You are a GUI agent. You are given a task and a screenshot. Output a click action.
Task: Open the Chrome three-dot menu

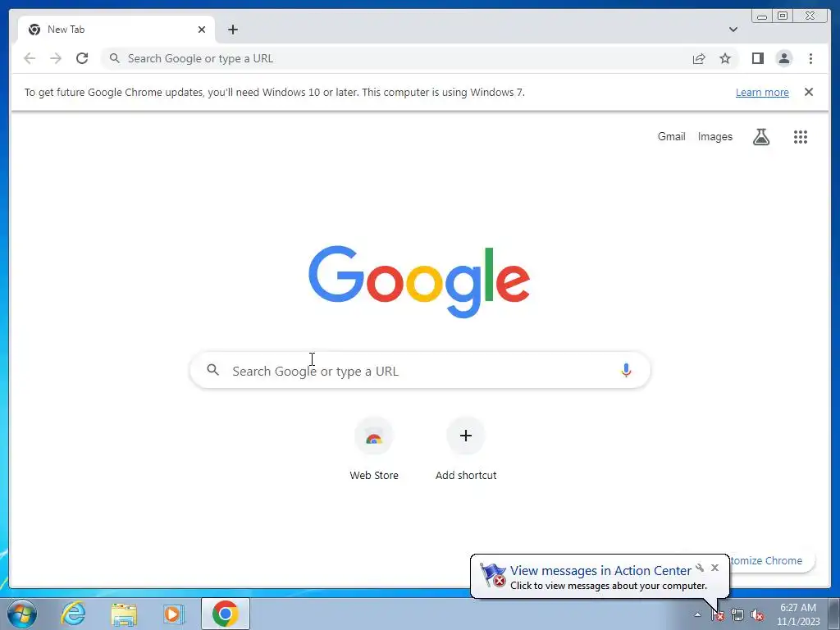(810, 58)
